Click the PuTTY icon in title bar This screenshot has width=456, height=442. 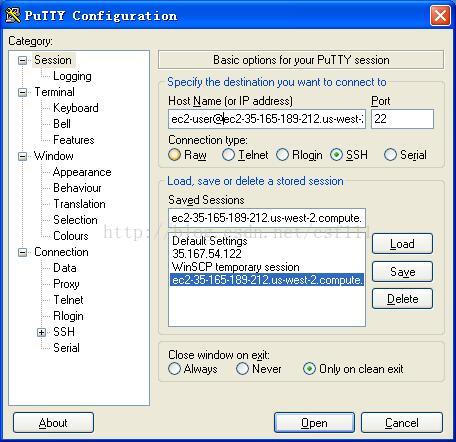coord(13,15)
